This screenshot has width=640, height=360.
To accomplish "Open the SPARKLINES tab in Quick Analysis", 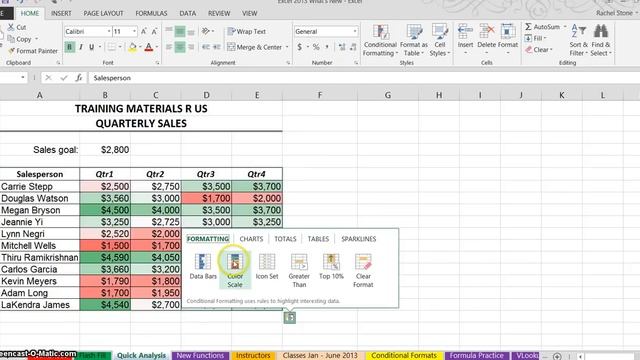I will point(358,239).
